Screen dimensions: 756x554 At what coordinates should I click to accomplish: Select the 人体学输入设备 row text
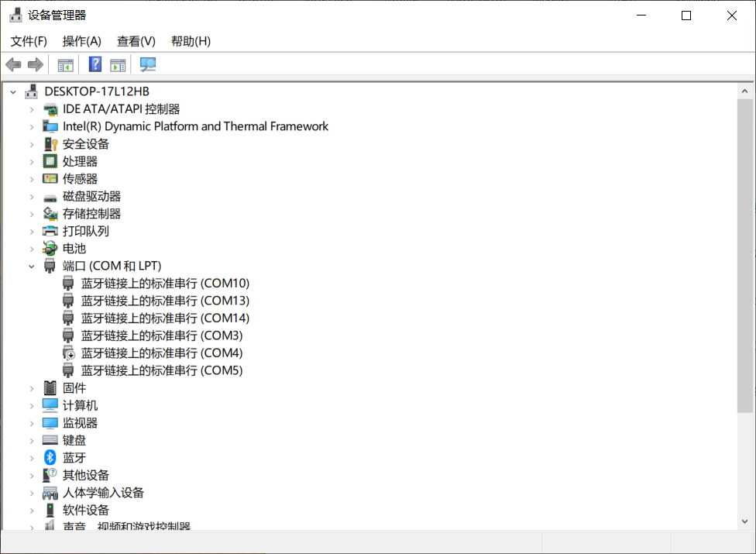103,493
